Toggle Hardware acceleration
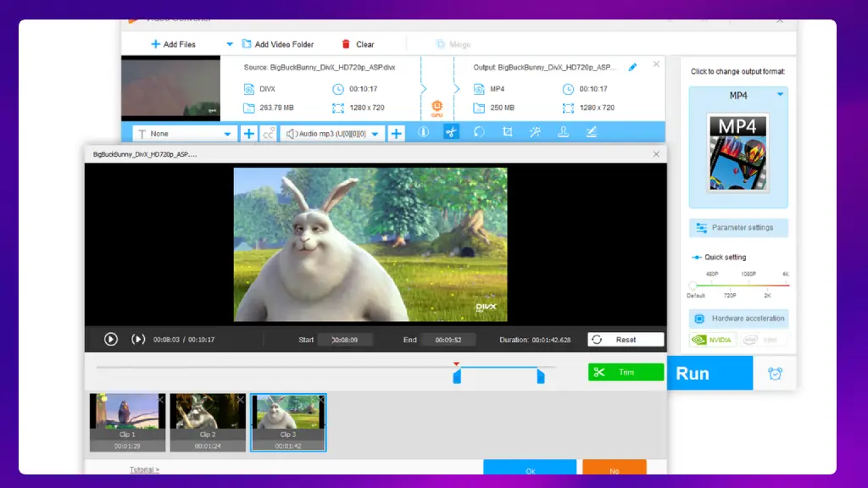Viewport: 868px width, 488px height. 738,319
